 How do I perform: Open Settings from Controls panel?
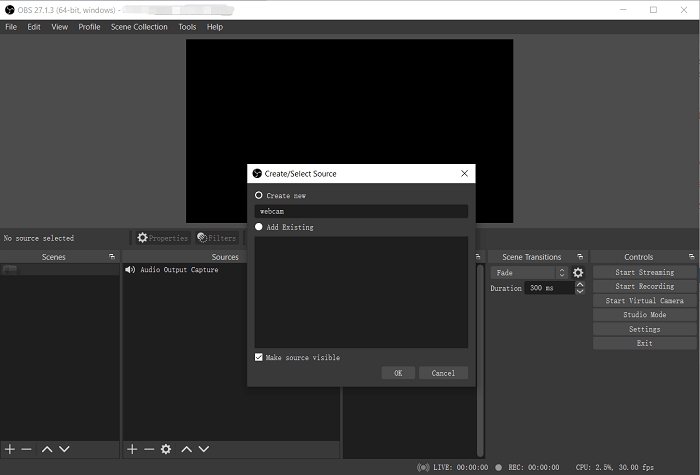click(645, 329)
